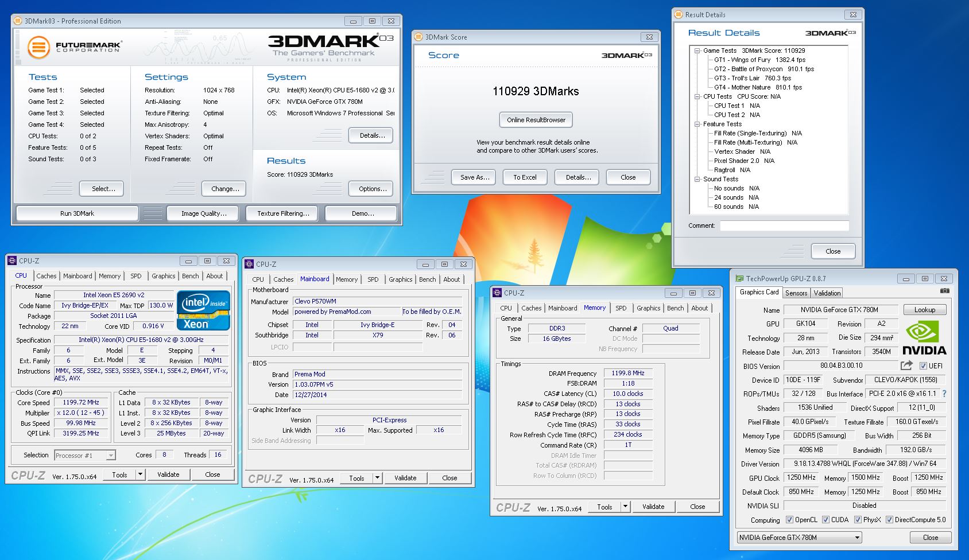Image resolution: width=969 pixels, height=560 pixels.
Task: Click the Intel Xeon inside logo in CPU-Z
Action: pyautogui.click(x=204, y=311)
